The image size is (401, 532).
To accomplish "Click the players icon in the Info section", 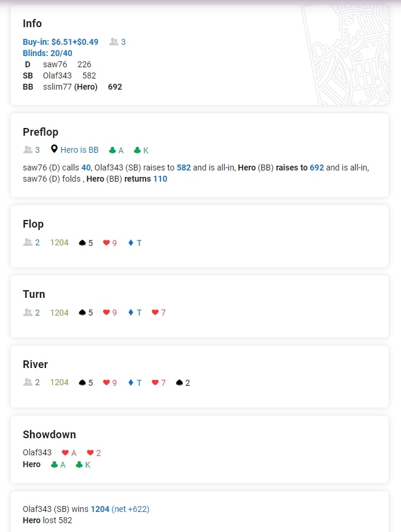I will 113,42.
